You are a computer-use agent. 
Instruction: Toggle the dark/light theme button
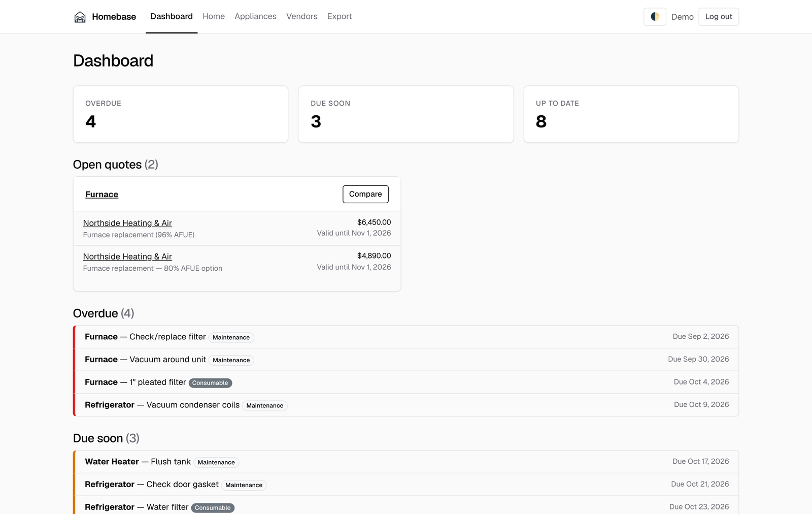tap(655, 17)
